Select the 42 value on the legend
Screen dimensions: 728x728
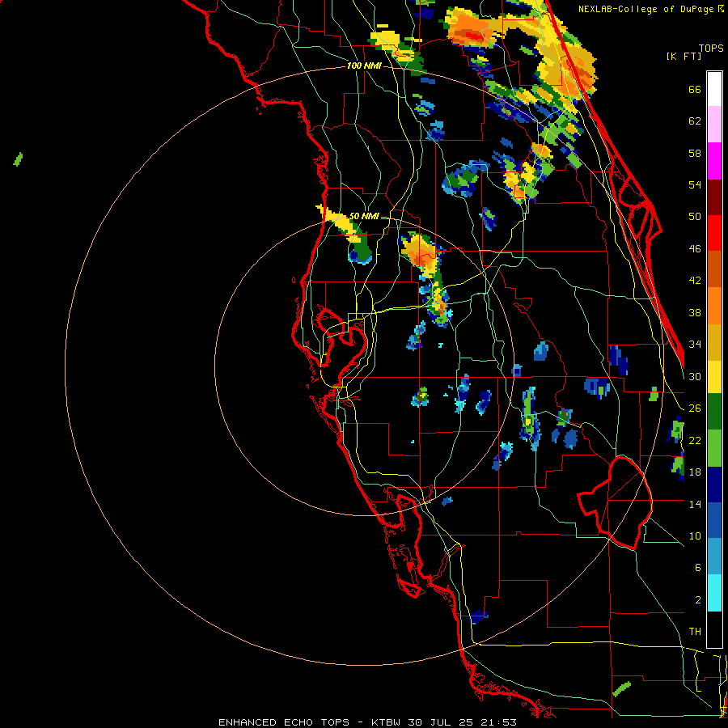coord(695,281)
